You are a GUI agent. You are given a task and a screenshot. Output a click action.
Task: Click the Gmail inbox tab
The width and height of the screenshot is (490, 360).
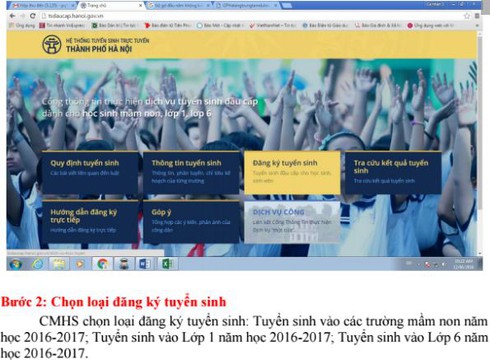click(42, 5)
